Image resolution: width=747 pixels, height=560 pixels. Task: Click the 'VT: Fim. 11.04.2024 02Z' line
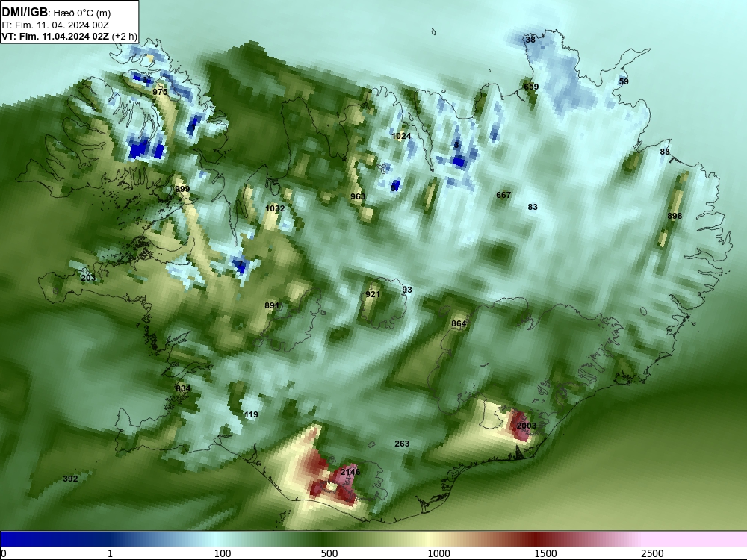pyautogui.click(x=55, y=36)
